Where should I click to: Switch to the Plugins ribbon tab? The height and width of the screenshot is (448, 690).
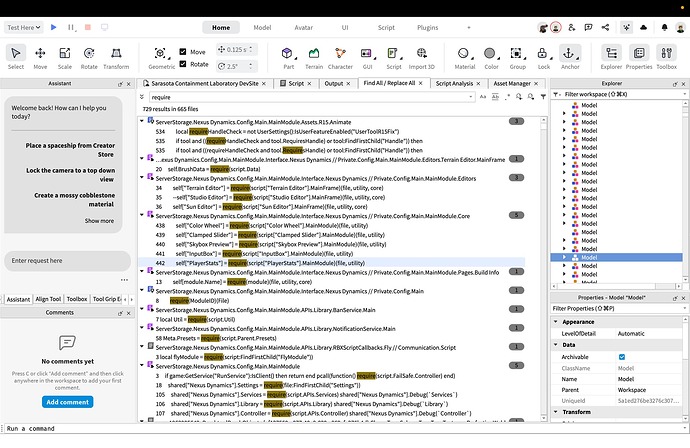428,27
